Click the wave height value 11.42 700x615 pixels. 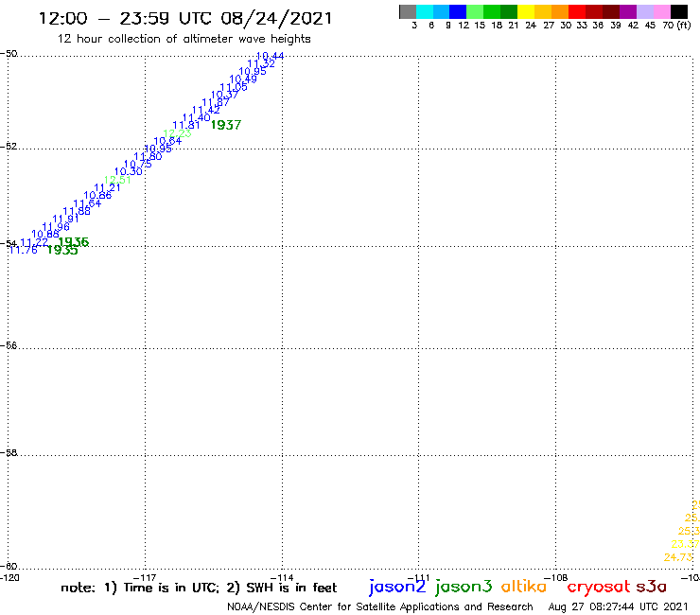(206, 110)
